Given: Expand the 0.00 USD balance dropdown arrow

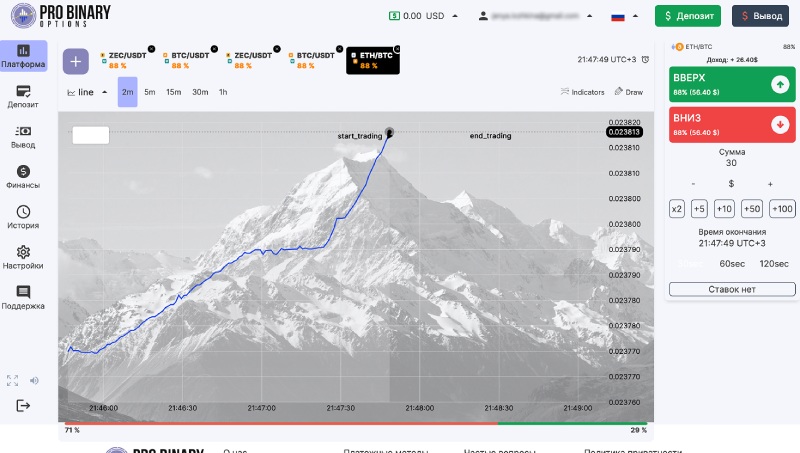Looking at the screenshot, I should [x=455, y=16].
